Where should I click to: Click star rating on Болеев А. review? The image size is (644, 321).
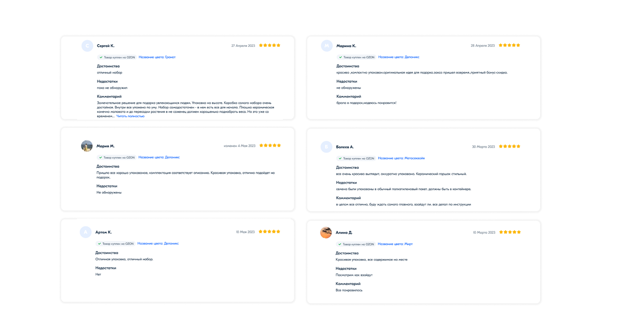point(509,147)
